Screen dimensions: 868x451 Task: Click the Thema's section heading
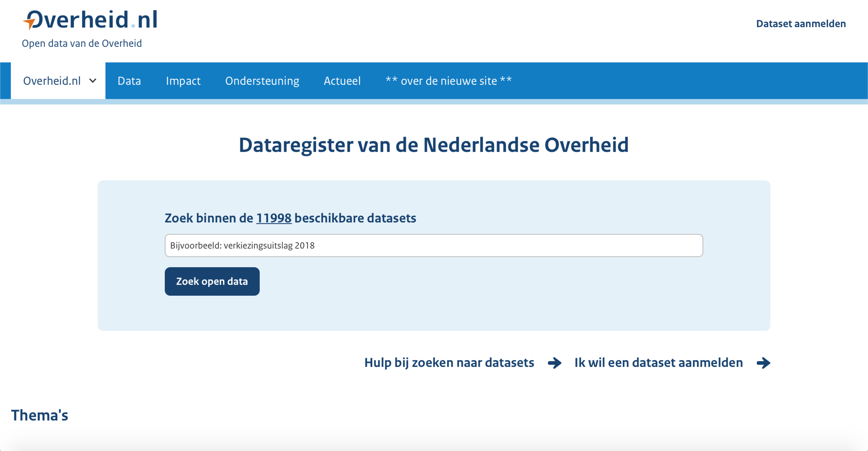tap(40, 415)
